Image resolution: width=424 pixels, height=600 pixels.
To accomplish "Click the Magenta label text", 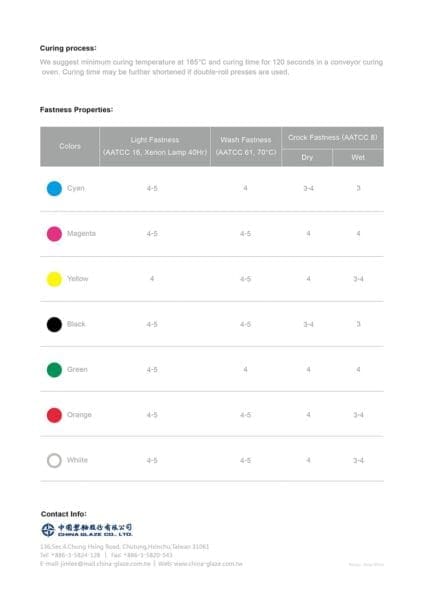I will point(82,233).
